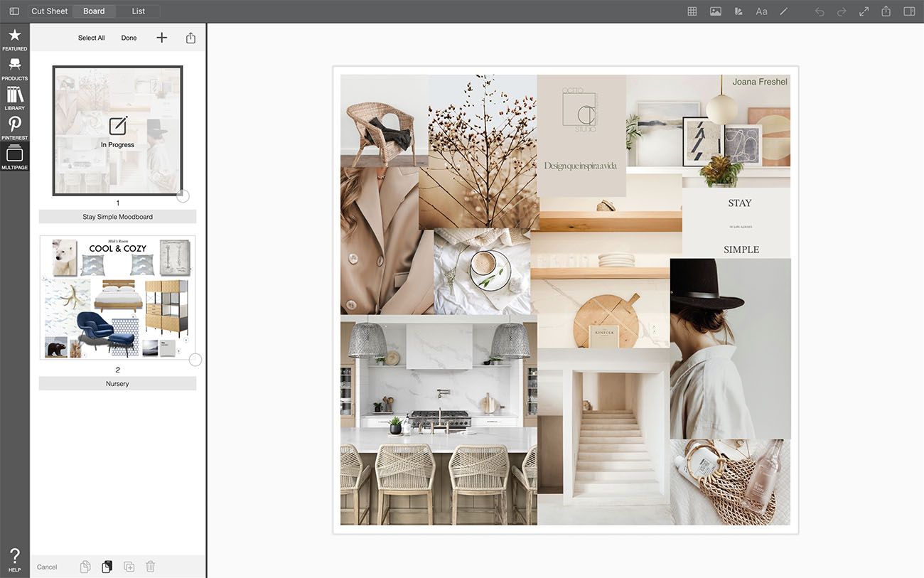Toggle the right inspector panel icon
924x578 pixels.
[x=908, y=11]
